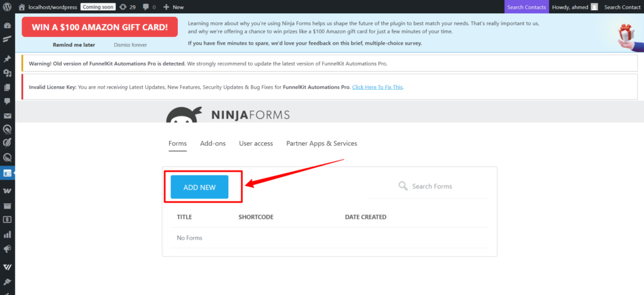Click the envelope mail icon in sidebar

[8, 116]
